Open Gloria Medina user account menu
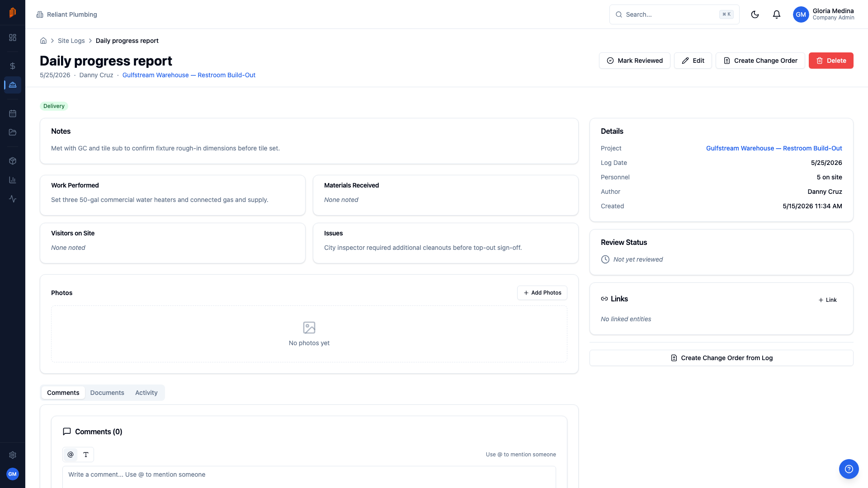Screen dimensions: 868x488 824,14
